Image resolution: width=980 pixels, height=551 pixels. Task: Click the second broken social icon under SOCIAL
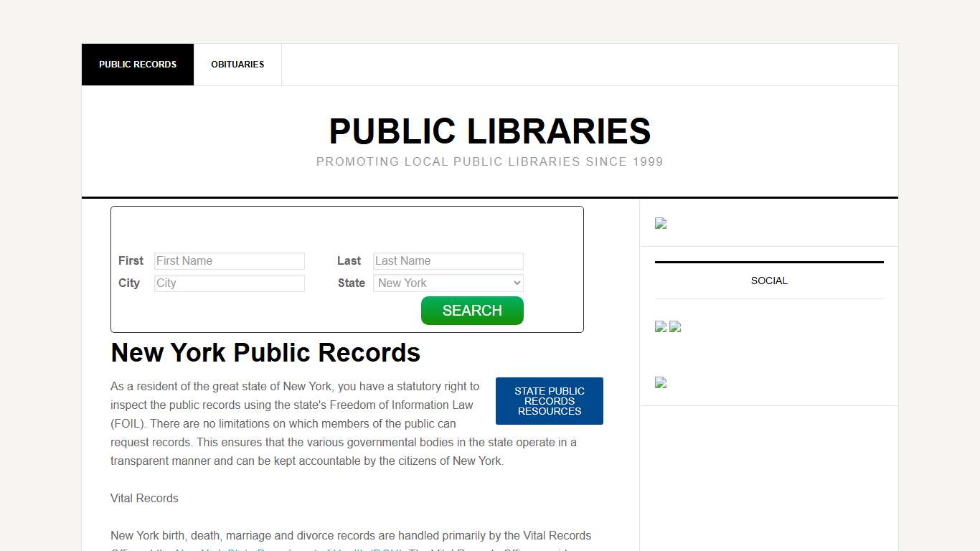tap(674, 326)
